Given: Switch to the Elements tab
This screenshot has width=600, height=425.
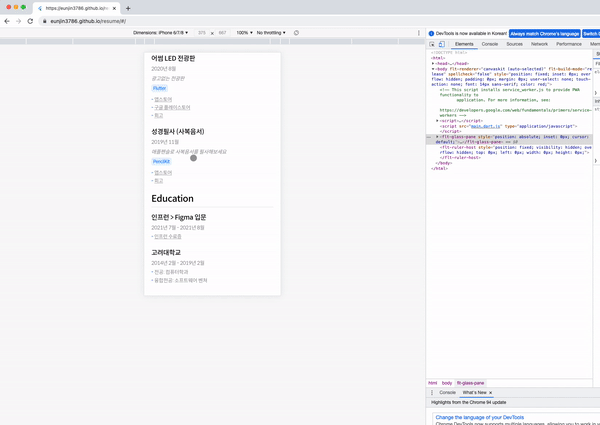Looking at the screenshot, I should [464, 44].
